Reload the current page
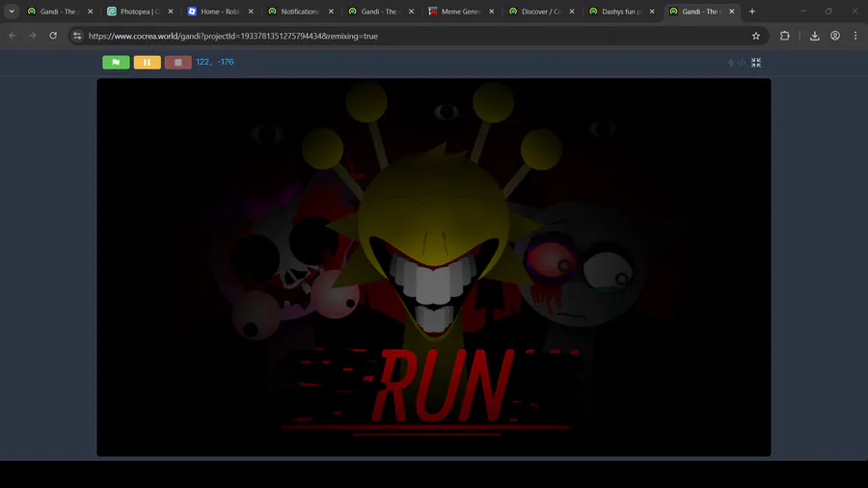Image resolution: width=868 pixels, height=488 pixels. tap(53, 36)
